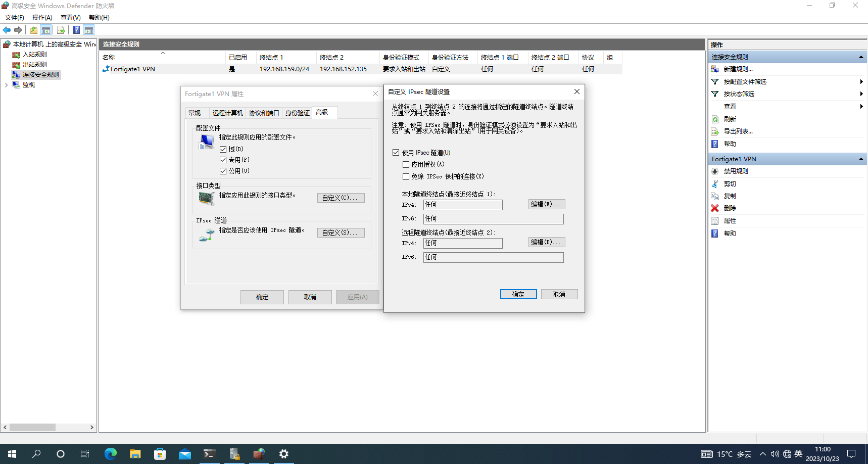Toggle the 专用(P) profile checkbox
Image resolution: width=868 pixels, height=464 pixels.
(223, 160)
